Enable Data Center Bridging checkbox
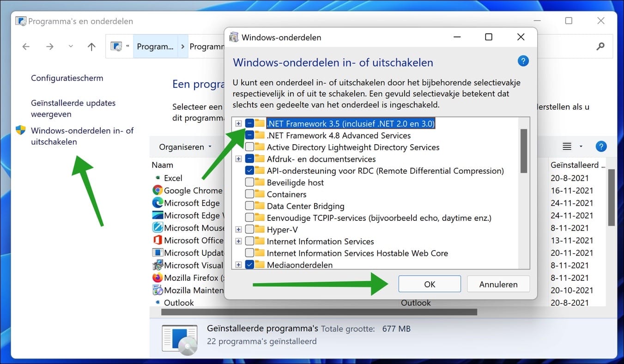 point(249,206)
